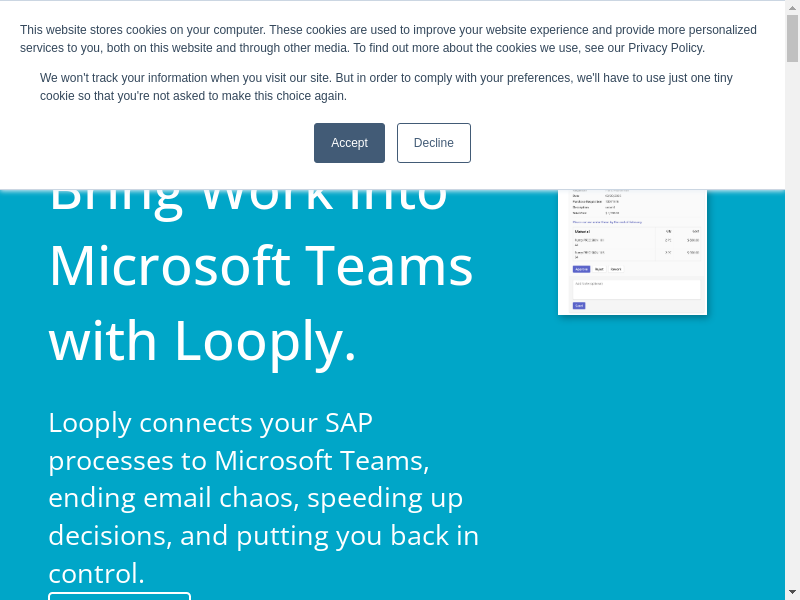Accept the cookie notice

349,143
